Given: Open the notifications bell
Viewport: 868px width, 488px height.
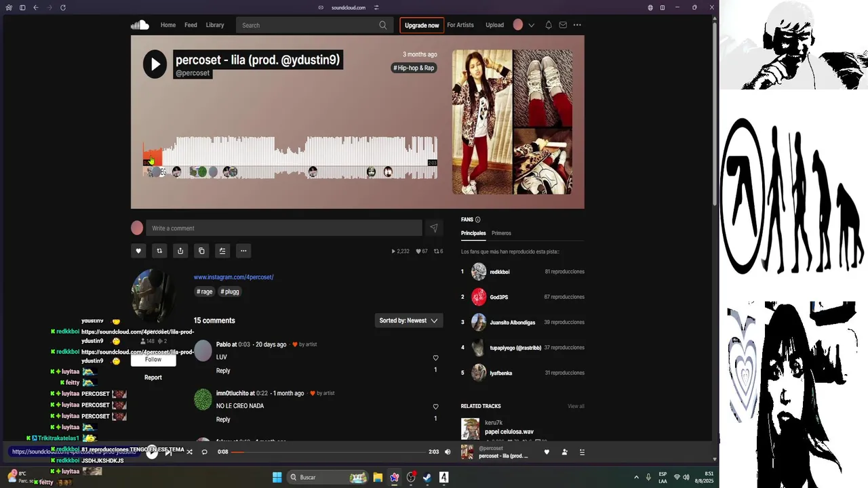Looking at the screenshot, I should pos(549,25).
